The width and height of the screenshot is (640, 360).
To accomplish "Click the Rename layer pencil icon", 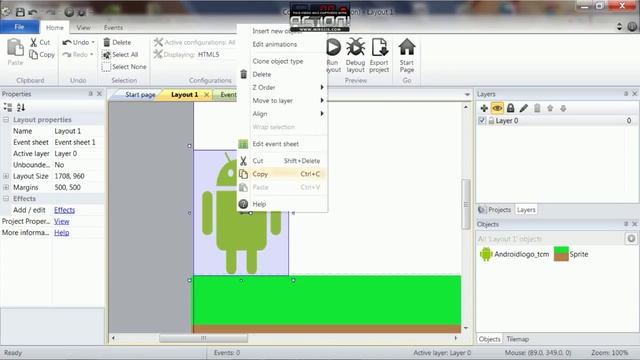I will pos(524,108).
